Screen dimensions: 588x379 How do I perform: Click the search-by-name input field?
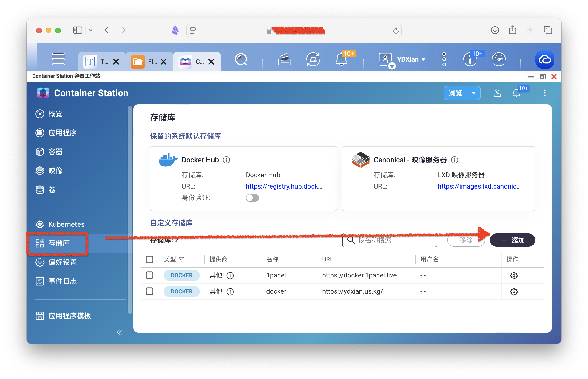[390, 240]
